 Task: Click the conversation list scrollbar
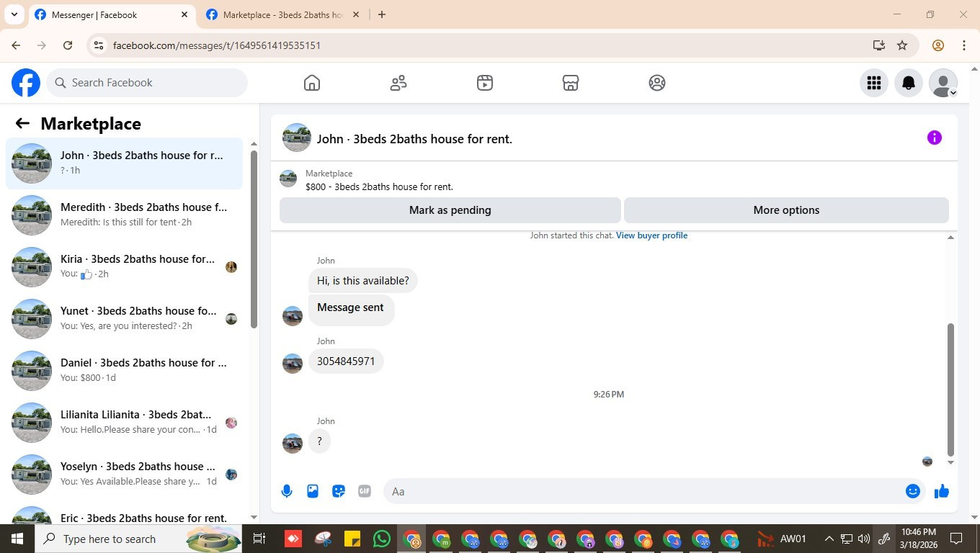(254, 239)
